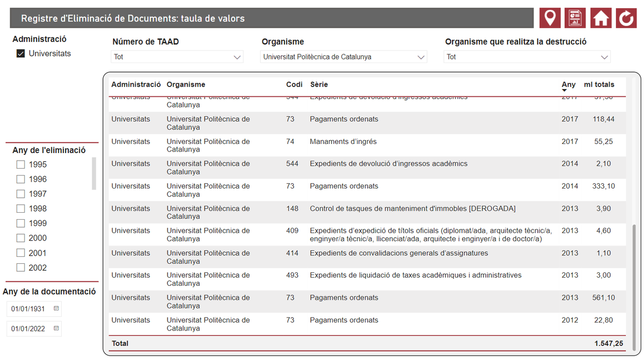Select the 561,10 ml totals value
The width and height of the screenshot is (644, 361).
(604, 298)
